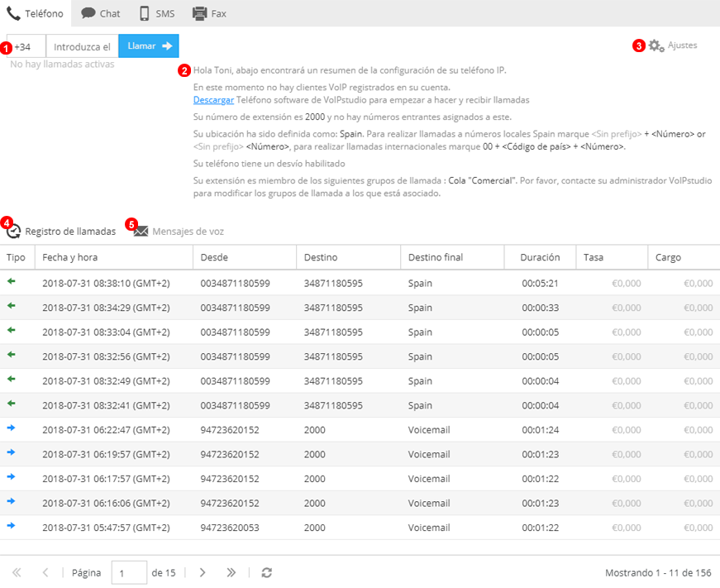
Task: Click the Tasa column header
Action: (612, 257)
